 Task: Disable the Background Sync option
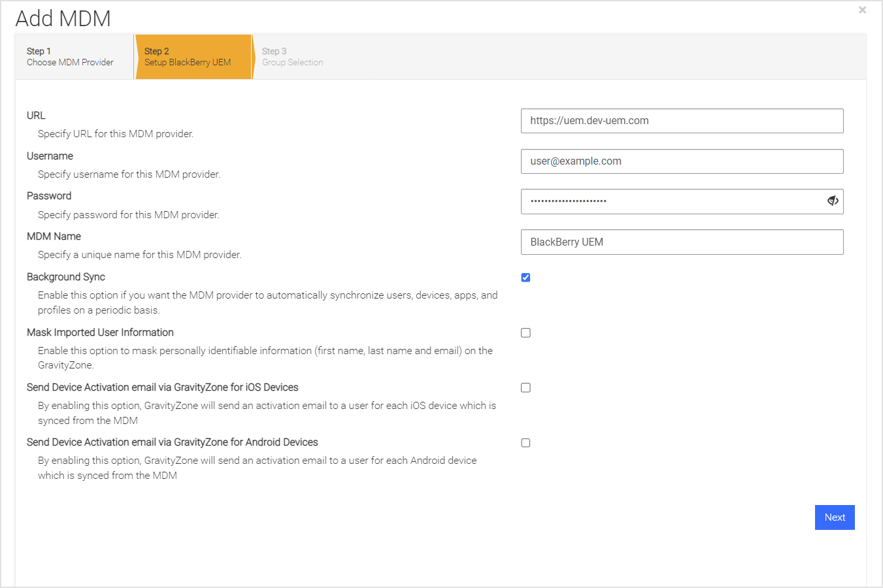pyautogui.click(x=525, y=277)
